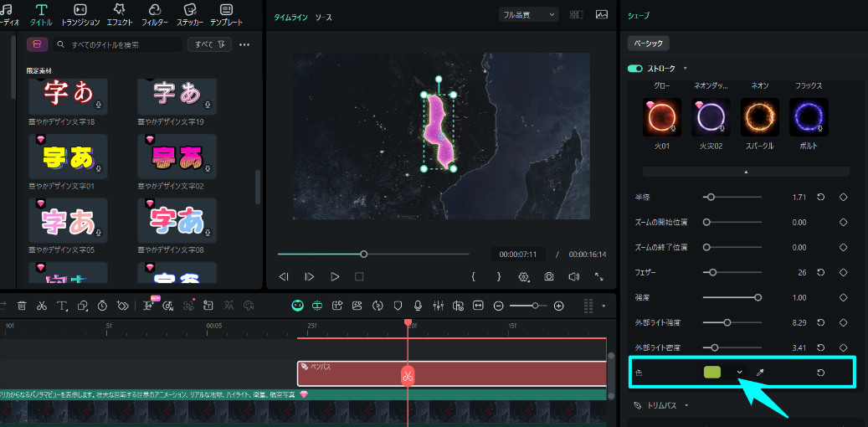Step to the next frame
Viewport: 868px width, 427px height.
pos(310,276)
